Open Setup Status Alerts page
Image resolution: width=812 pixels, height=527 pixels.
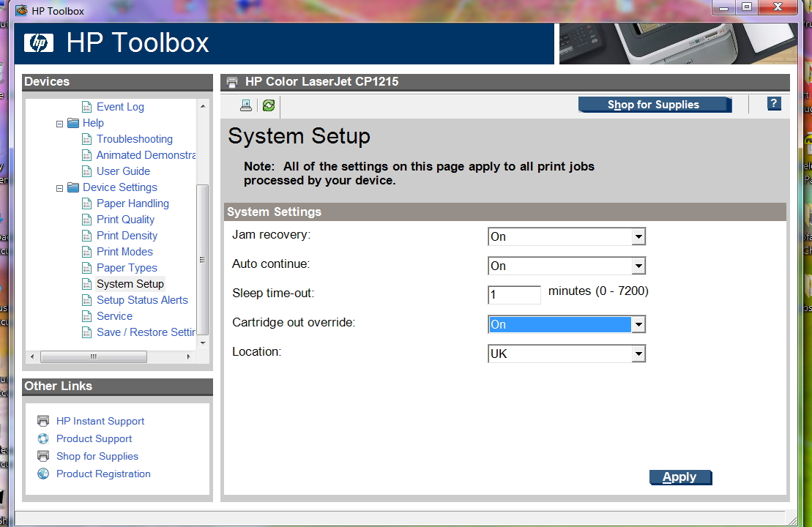142,300
